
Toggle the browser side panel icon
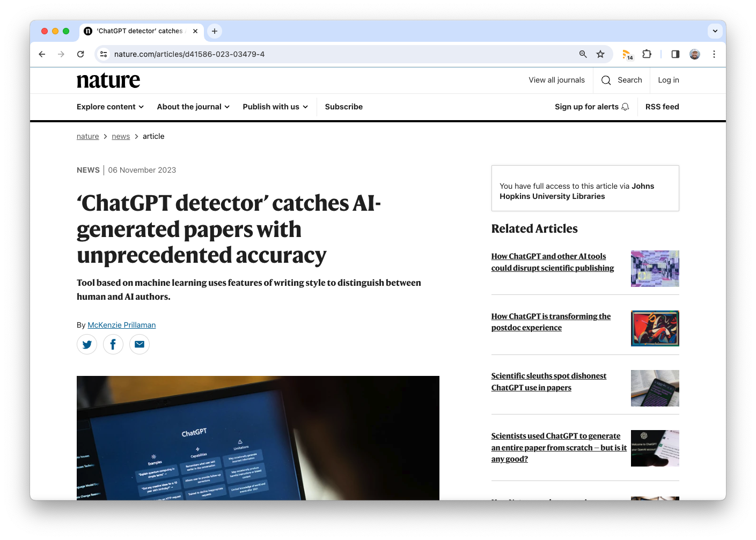(675, 54)
